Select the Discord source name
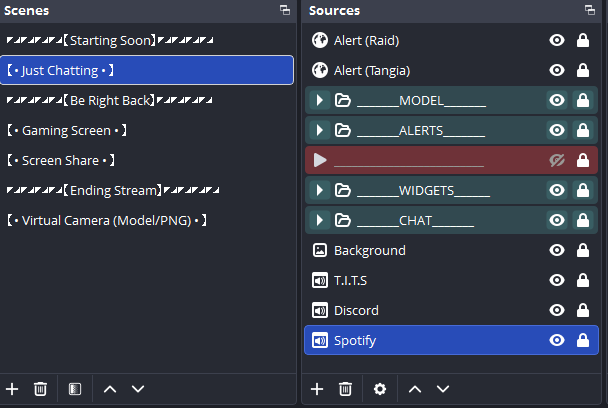Image resolution: width=608 pixels, height=408 pixels. click(x=356, y=311)
